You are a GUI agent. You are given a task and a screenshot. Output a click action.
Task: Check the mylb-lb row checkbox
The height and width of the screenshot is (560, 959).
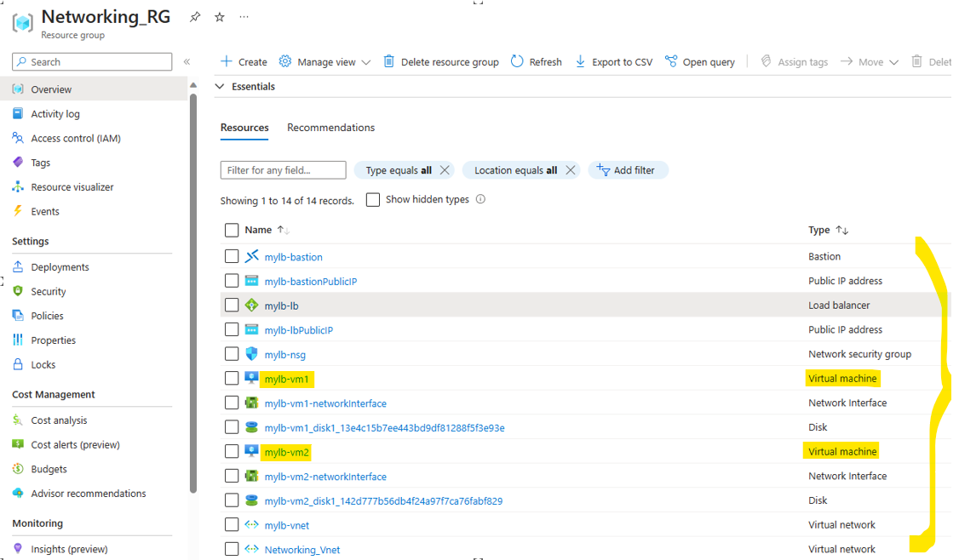tap(231, 305)
